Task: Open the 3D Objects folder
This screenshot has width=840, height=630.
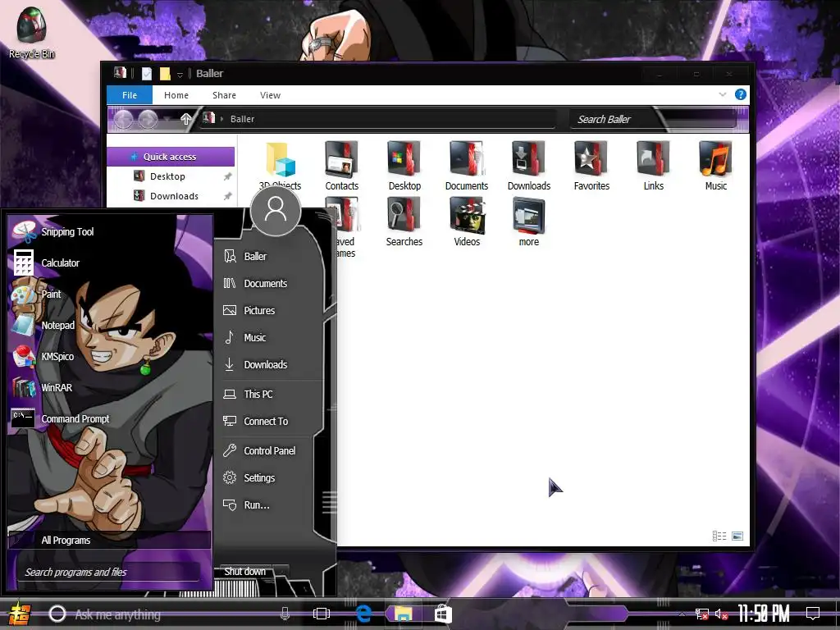Action: (280, 166)
